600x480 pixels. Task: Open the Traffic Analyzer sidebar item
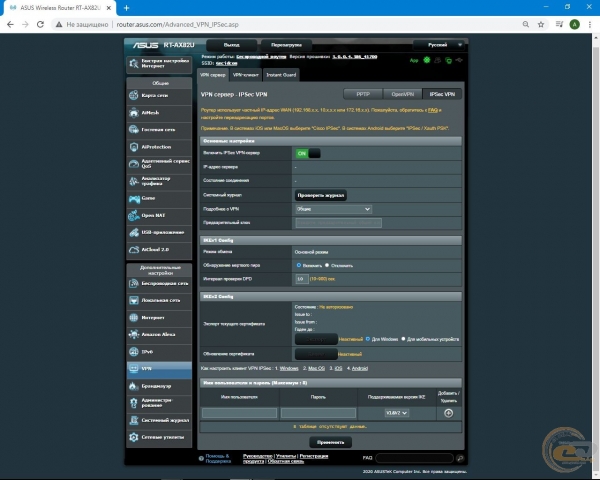[x=159, y=181]
